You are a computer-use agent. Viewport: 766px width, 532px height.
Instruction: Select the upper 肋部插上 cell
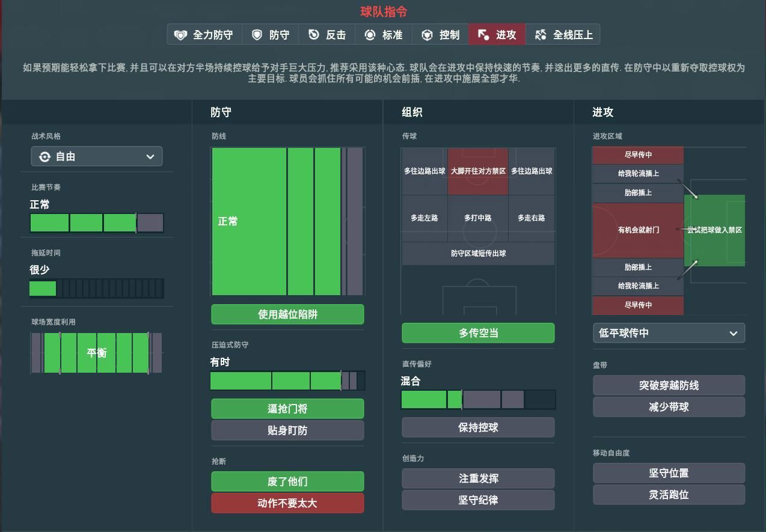pos(638,193)
